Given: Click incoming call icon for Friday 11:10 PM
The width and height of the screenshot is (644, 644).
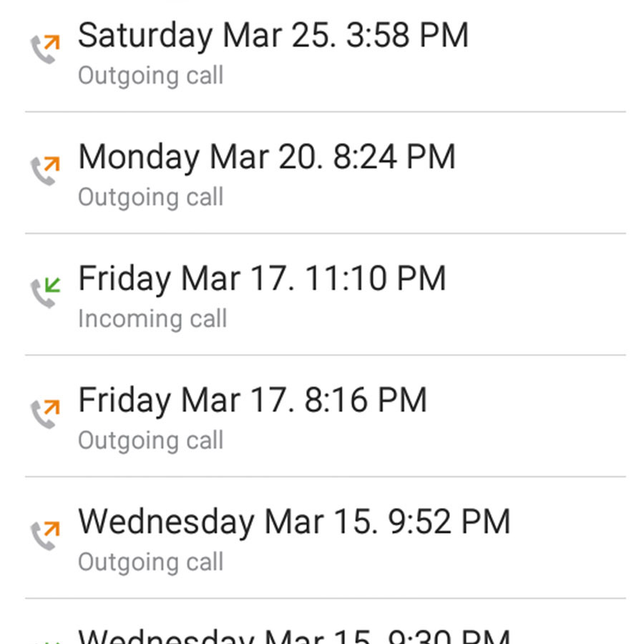Looking at the screenshot, I should (x=45, y=293).
